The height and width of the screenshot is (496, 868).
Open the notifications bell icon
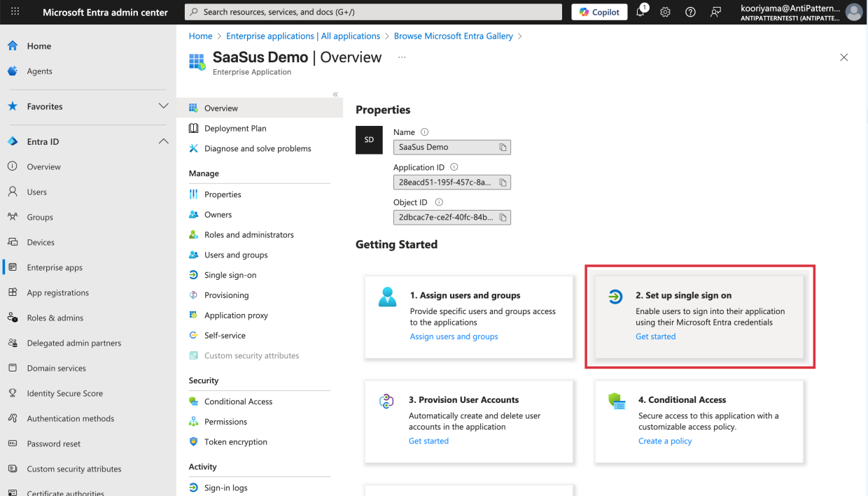641,12
